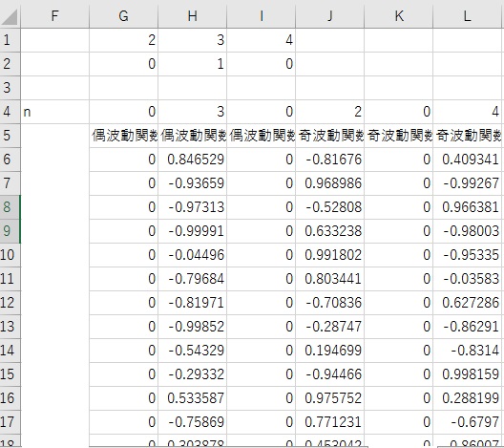Image resolution: width=504 pixels, height=448 pixels.
Task: Select column H header
Action: click(192, 16)
